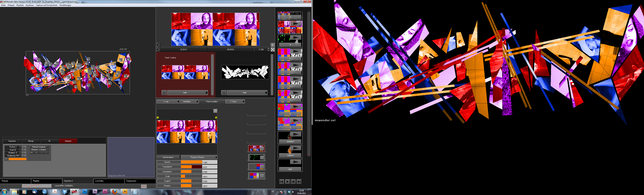Open the X rep dropdown
This screenshot has width=644, height=195.
168,101
